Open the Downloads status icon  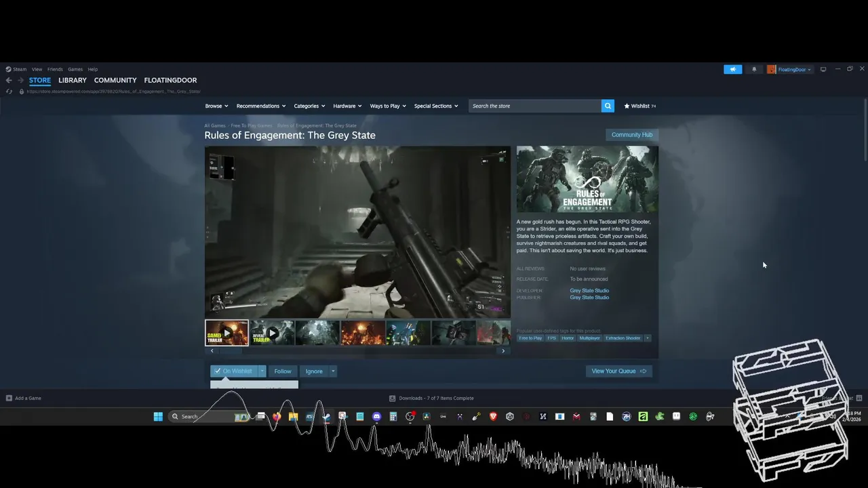click(x=392, y=398)
